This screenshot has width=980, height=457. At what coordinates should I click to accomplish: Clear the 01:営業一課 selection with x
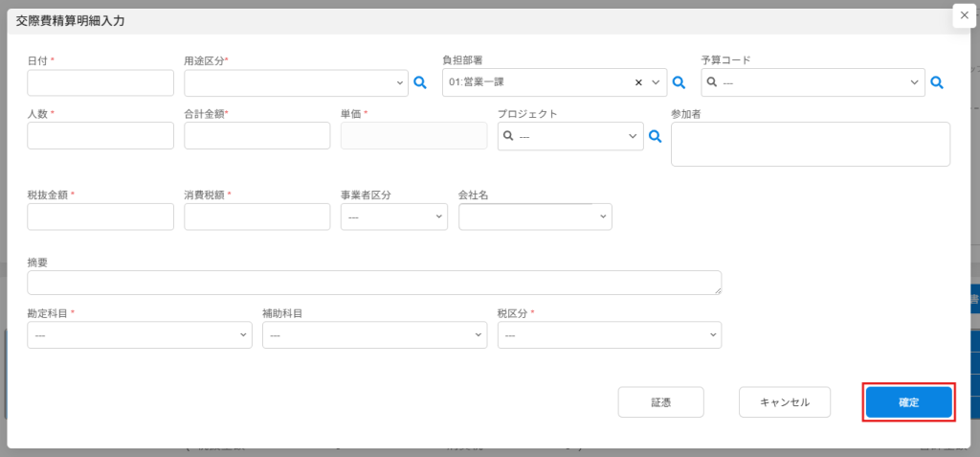pyautogui.click(x=638, y=83)
